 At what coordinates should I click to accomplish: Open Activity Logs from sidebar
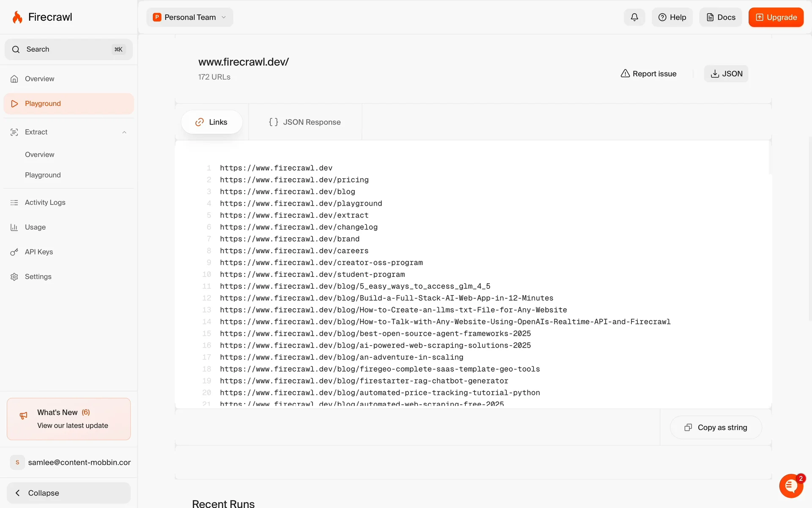[x=45, y=202]
